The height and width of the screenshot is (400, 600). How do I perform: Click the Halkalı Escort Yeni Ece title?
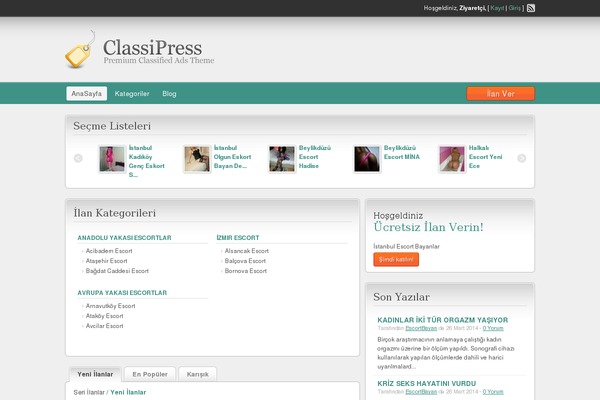point(485,157)
